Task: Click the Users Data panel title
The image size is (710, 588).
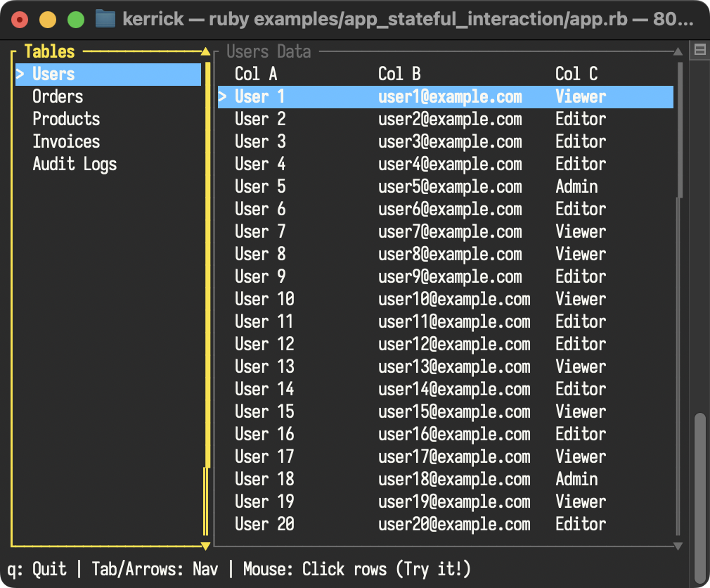Action: coord(269,51)
